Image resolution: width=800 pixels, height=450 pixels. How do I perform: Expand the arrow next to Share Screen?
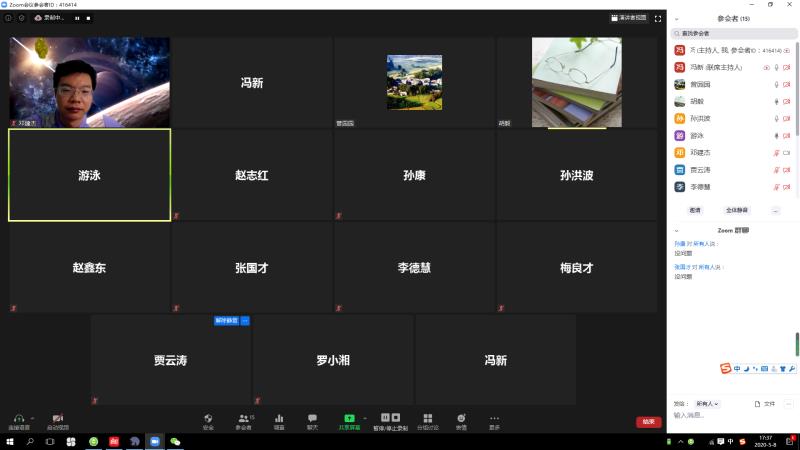364,418
